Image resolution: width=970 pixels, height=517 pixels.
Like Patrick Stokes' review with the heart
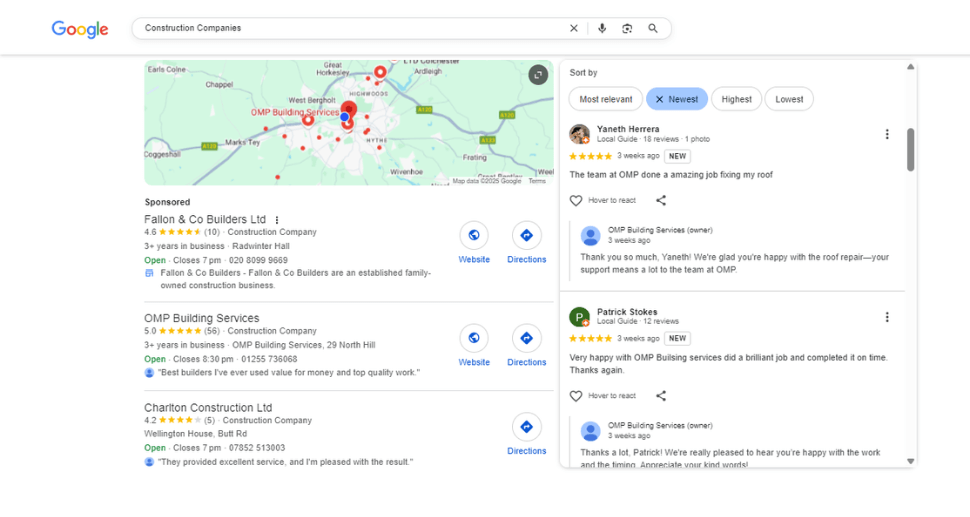click(576, 396)
